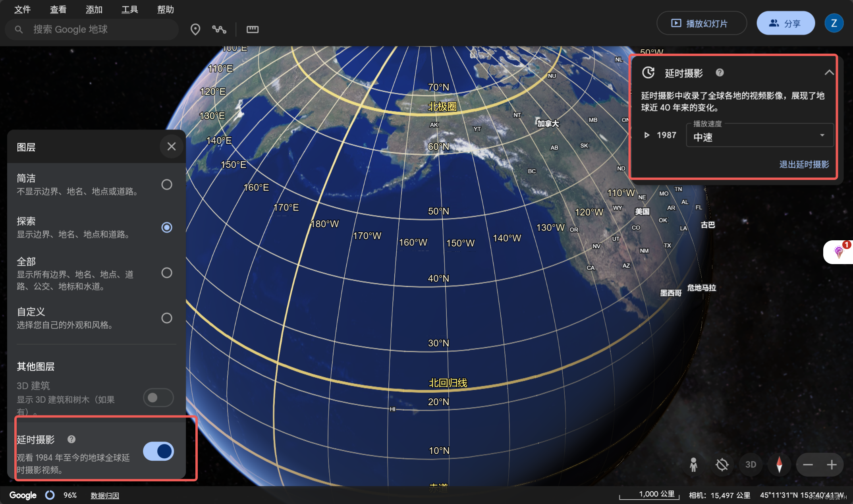Collapse the 延时摄影 panel with the chevron
This screenshot has width=853, height=504.
pos(829,72)
